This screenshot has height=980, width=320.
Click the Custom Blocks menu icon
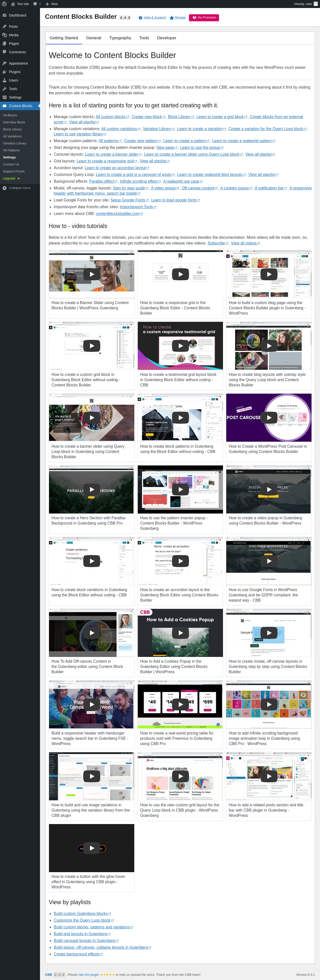[x=4, y=106]
